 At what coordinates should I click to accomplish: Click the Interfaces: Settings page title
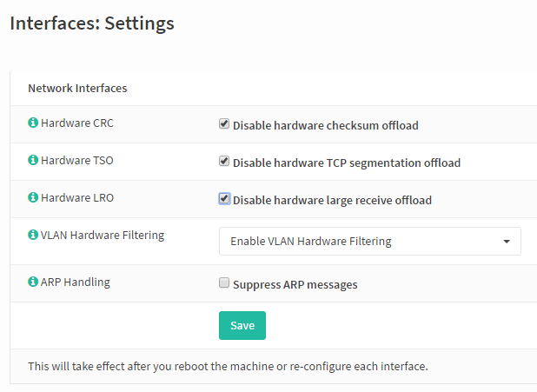[x=92, y=23]
